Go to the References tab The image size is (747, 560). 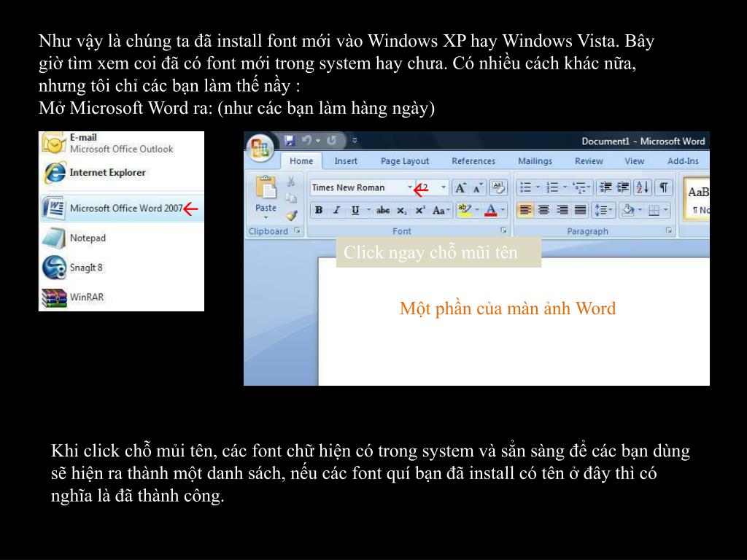(x=473, y=161)
